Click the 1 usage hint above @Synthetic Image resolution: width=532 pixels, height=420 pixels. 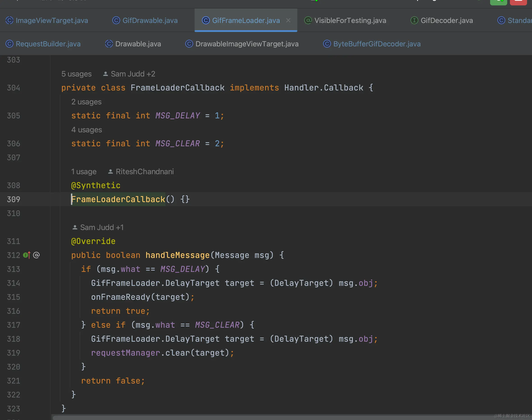(84, 172)
